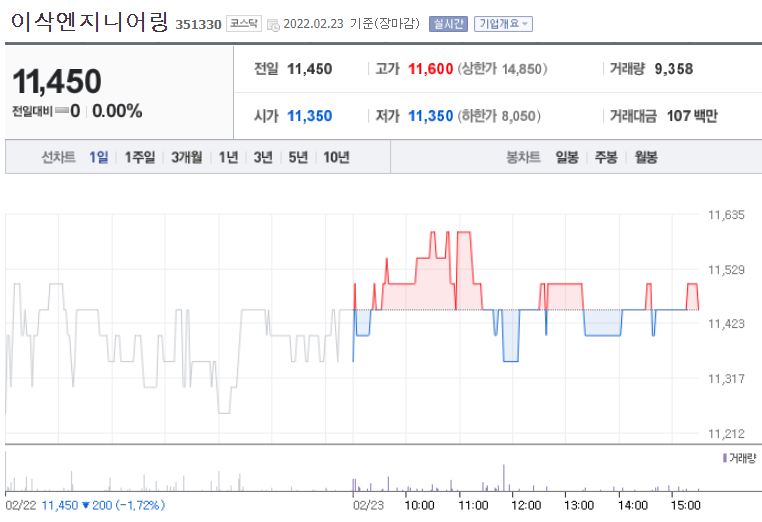
Task: Click the previous day change 200 (-1.72%)
Action: [128, 505]
